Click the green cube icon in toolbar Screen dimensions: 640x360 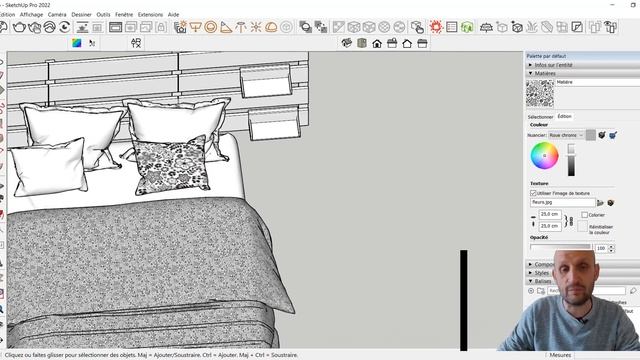pyautogui.click(x=467, y=27)
